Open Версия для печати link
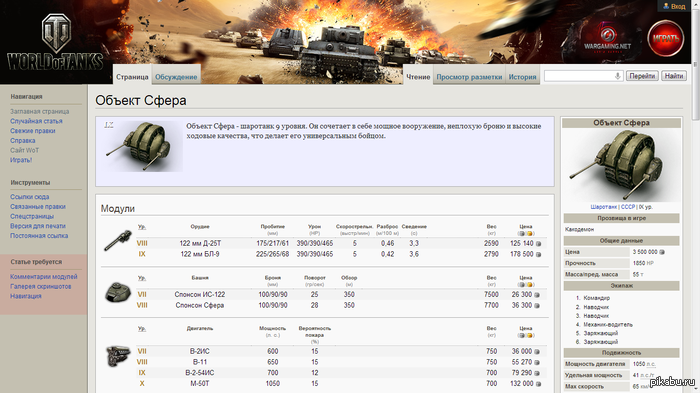The width and height of the screenshot is (700, 393). click(38, 226)
